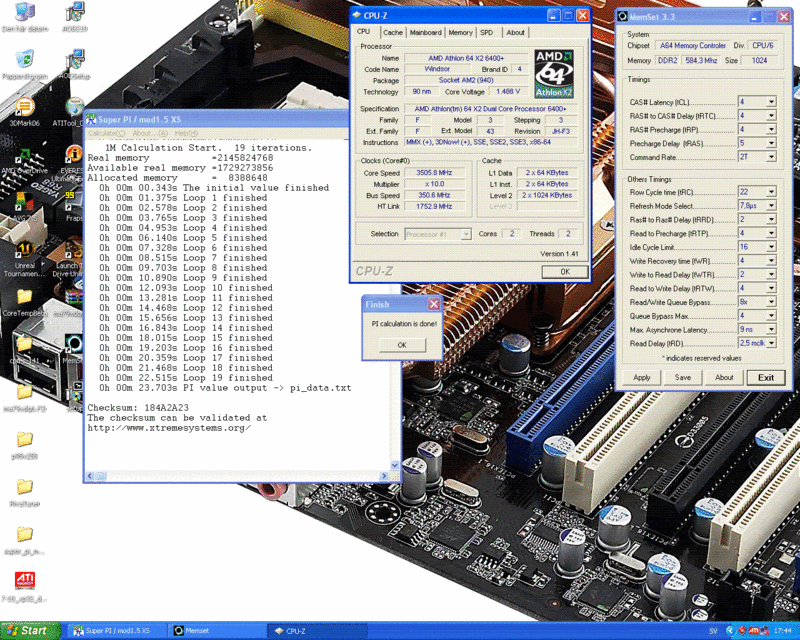Open the Memset desktop shortcut icon

pyautogui.click(x=74, y=345)
